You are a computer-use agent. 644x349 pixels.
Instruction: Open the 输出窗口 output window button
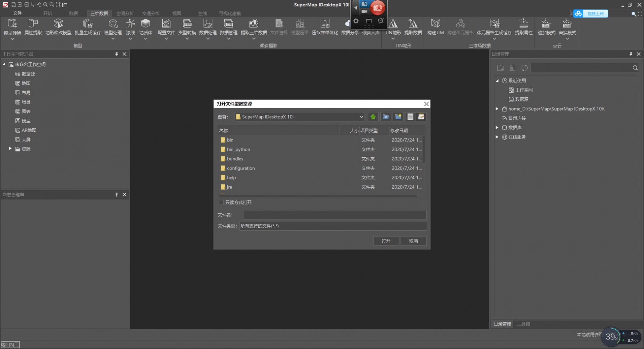(10, 345)
